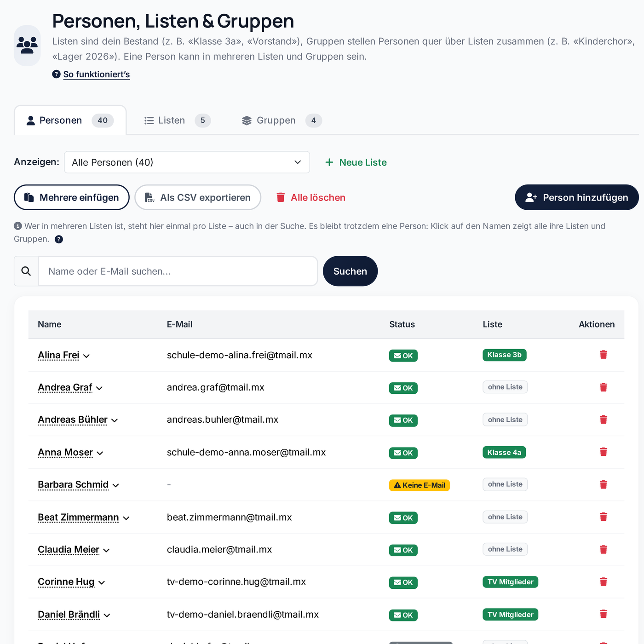The width and height of the screenshot is (644, 644).
Task: Click the 'ohne Liste' badge for Andrea Graf
Action: (x=505, y=387)
